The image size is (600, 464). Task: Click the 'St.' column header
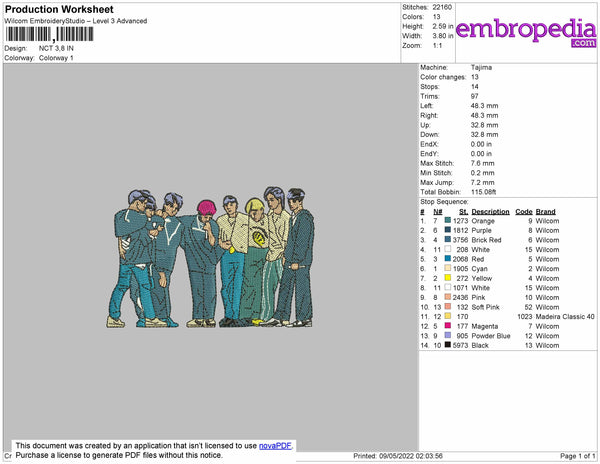pos(463,212)
